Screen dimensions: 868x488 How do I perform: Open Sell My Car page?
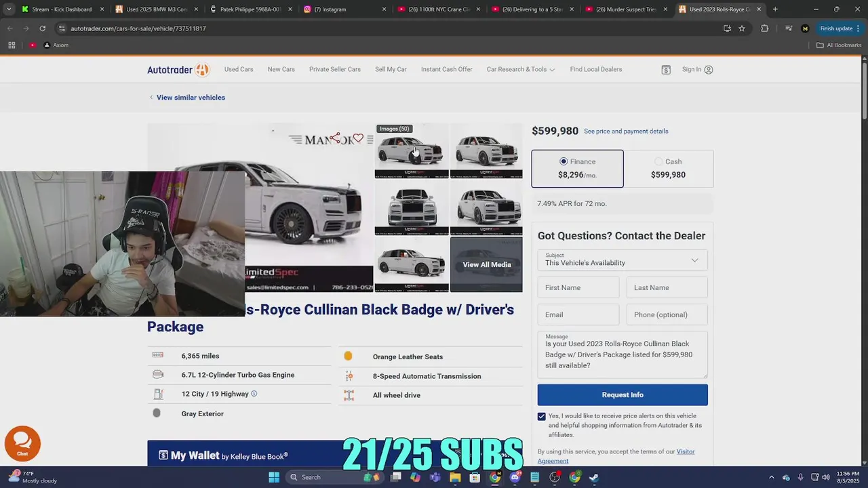pyautogui.click(x=391, y=69)
